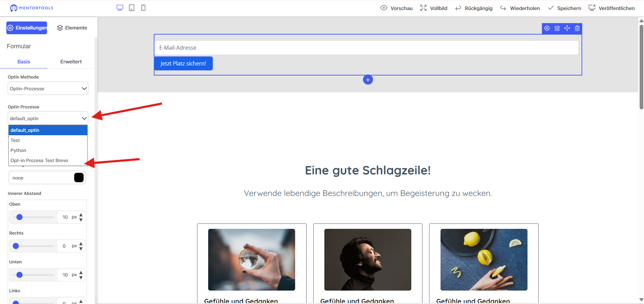Click the MentorTools logo
This screenshot has width=644, height=304.
click(32, 8)
